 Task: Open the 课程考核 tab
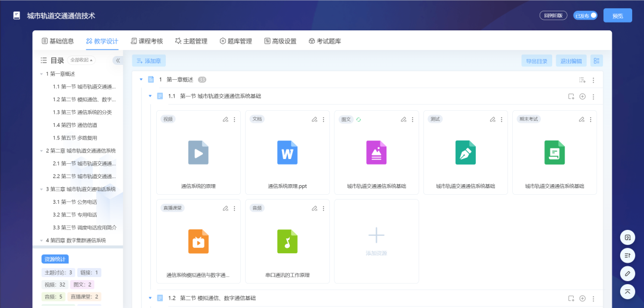[x=147, y=41]
